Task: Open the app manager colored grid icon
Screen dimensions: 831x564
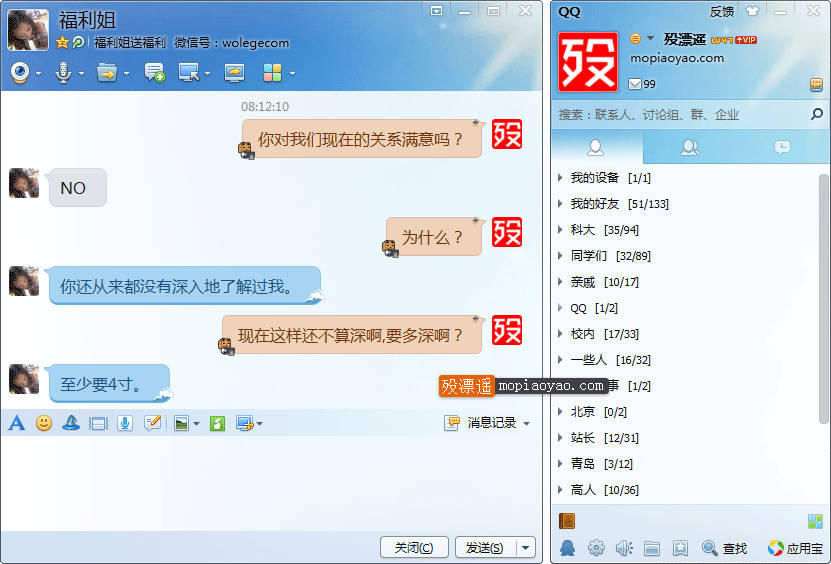Action: (x=815, y=521)
